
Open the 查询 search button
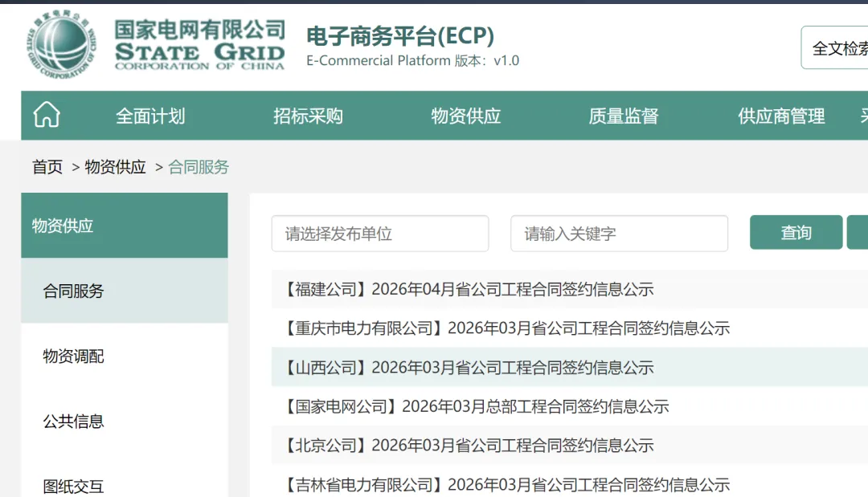[795, 232]
